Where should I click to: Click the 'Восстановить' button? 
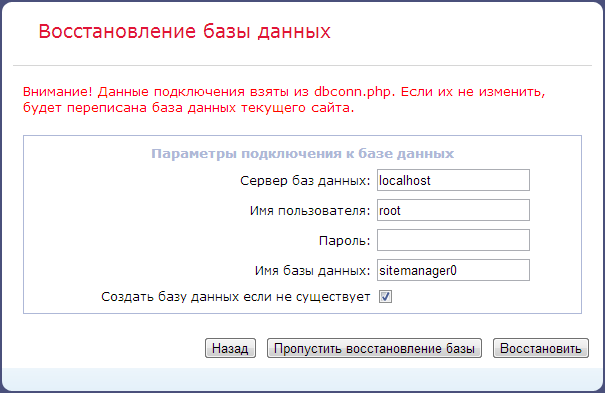[541, 348]
